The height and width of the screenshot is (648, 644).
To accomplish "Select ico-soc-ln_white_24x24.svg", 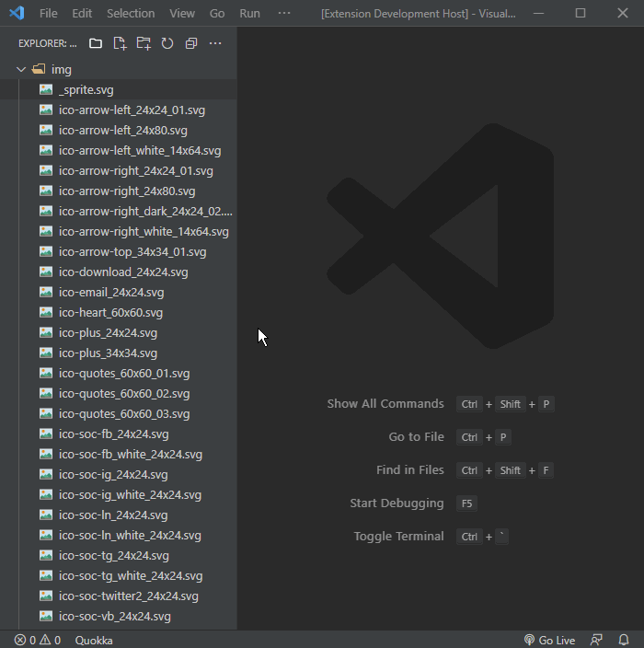I will [119, 535].
